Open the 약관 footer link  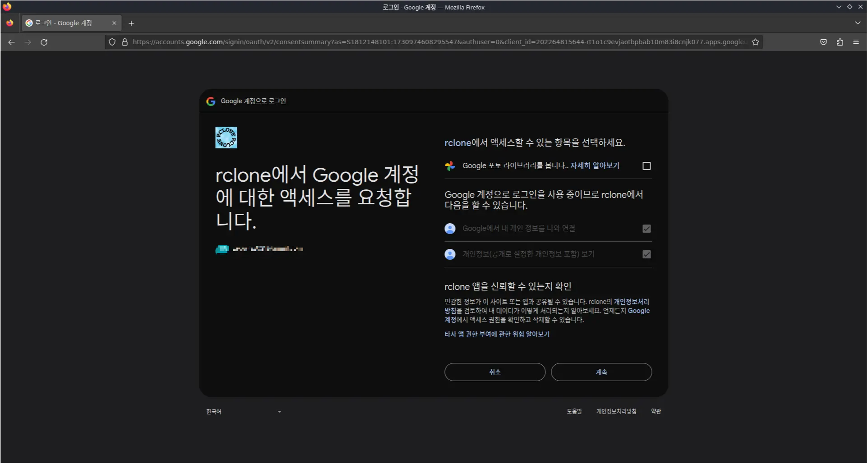[656, 411]
